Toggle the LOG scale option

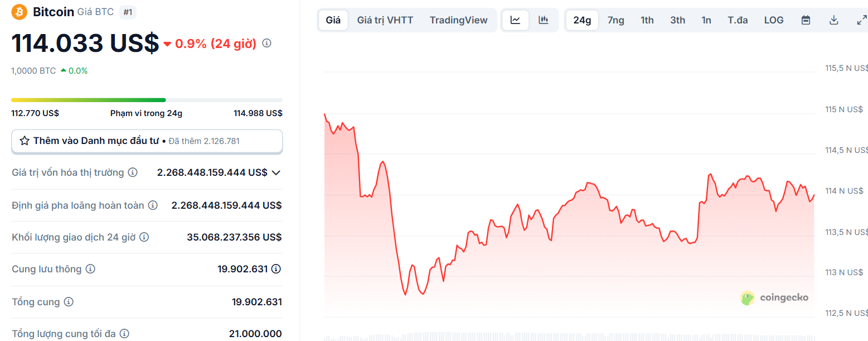pos(774,20)
